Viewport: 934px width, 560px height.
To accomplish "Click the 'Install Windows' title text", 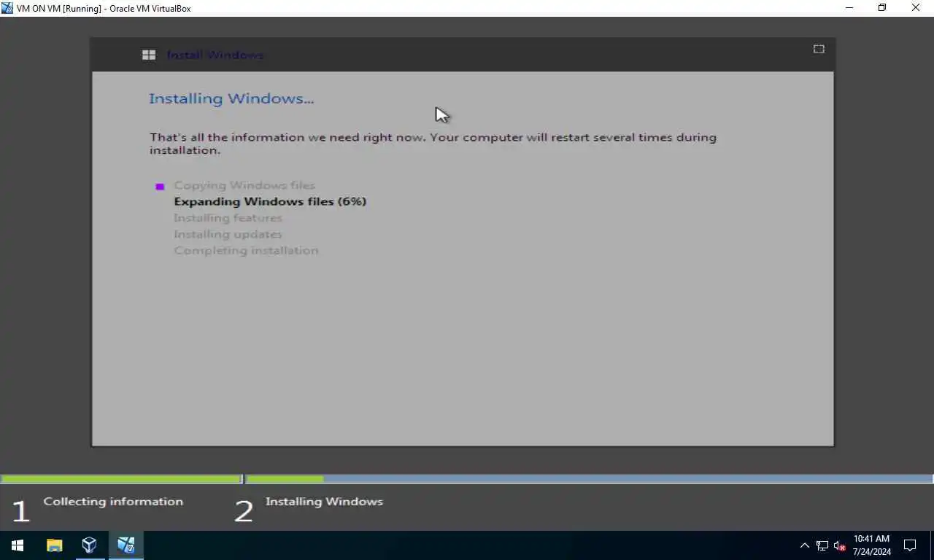I will 215,55.
